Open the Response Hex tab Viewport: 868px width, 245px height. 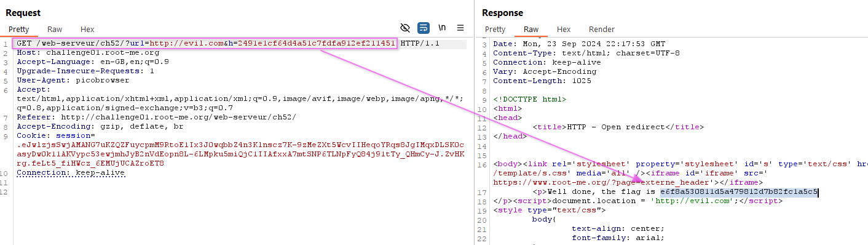pyautogui.click(x=564, y=29)
